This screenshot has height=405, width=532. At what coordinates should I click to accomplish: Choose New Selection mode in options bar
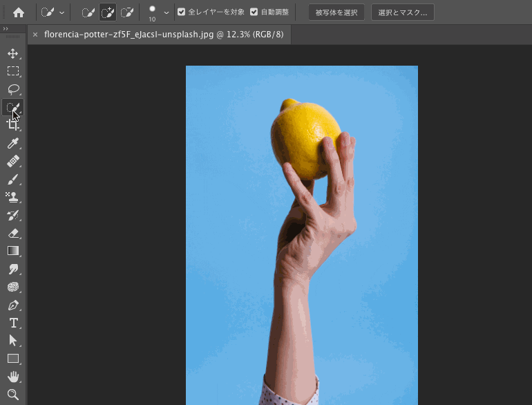[88, 12]
